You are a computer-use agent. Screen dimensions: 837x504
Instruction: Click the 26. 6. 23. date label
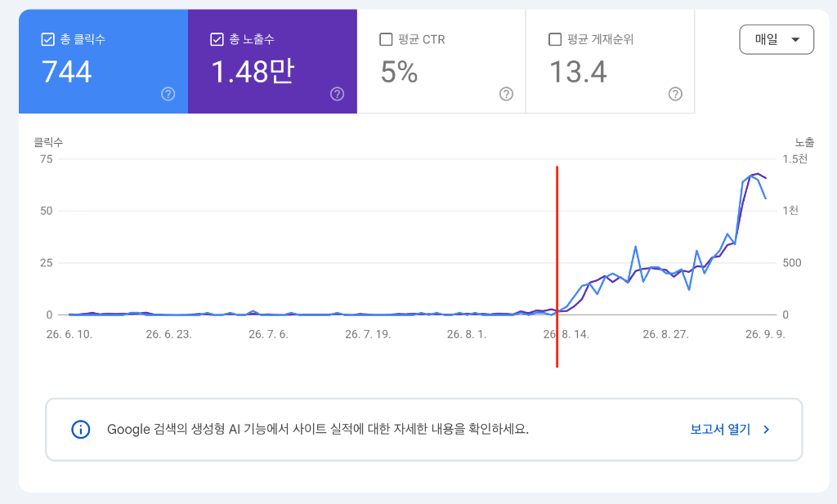point(168,334)
